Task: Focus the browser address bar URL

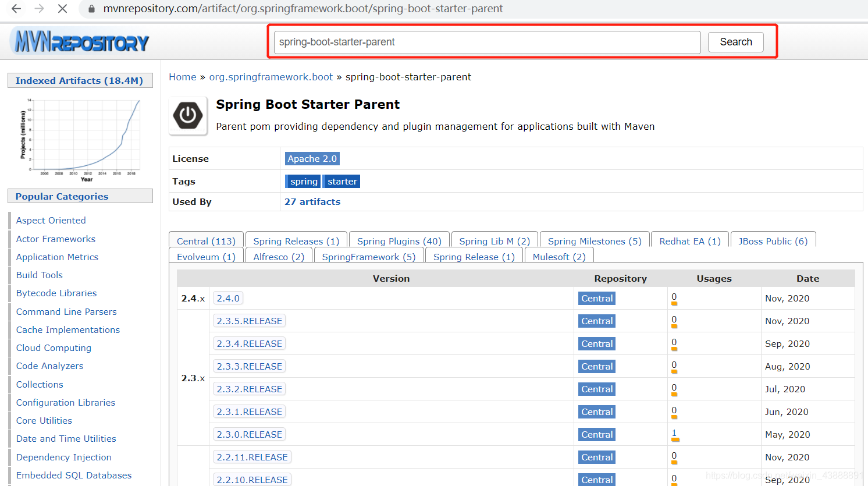Action: pyautogui.click(x=303, y=9)
